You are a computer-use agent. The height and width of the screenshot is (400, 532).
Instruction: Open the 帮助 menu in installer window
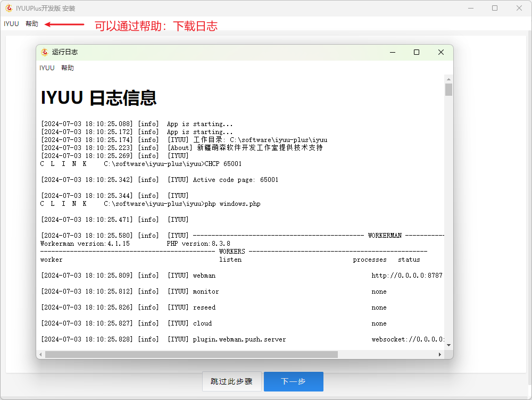pos(32,24)
